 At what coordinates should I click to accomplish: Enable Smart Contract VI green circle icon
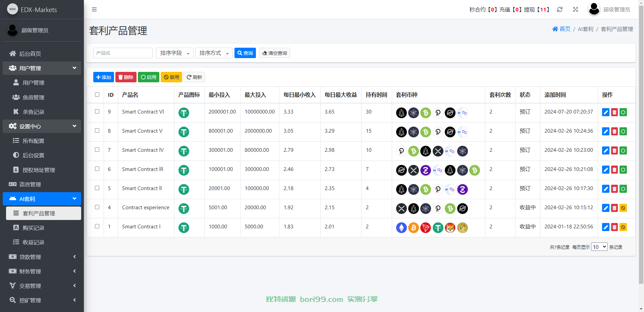coord(623,113)
